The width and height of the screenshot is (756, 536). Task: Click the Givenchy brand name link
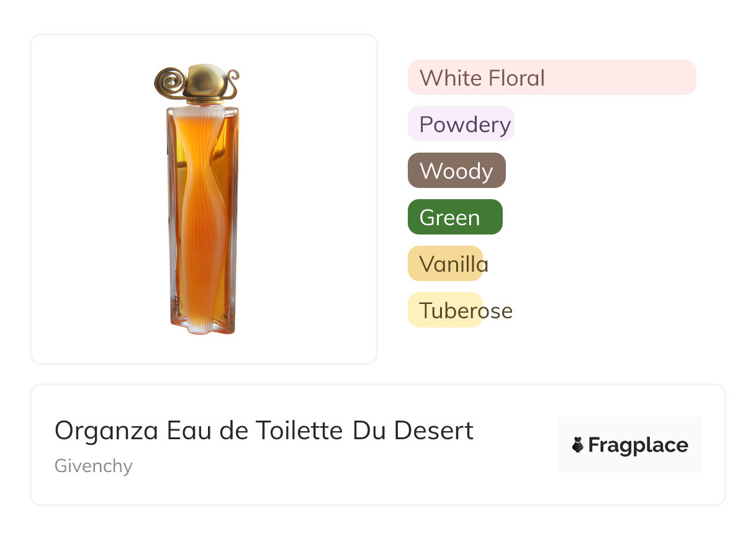[93, 466]
